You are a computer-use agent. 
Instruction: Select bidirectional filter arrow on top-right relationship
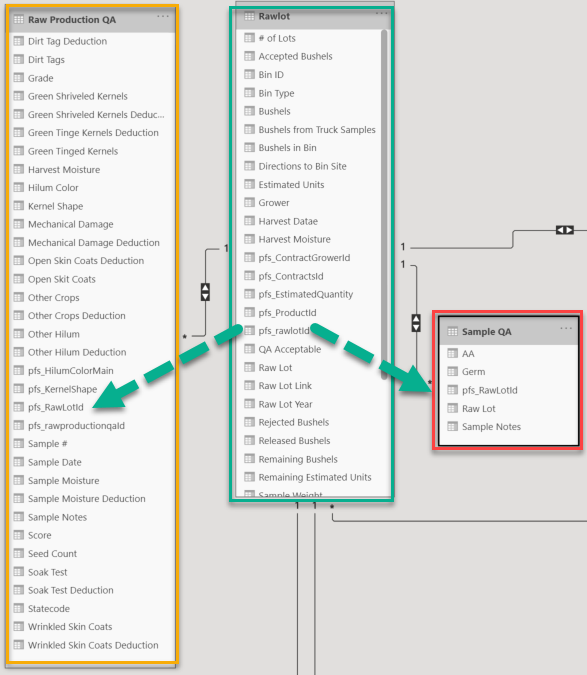click(565, 230)
